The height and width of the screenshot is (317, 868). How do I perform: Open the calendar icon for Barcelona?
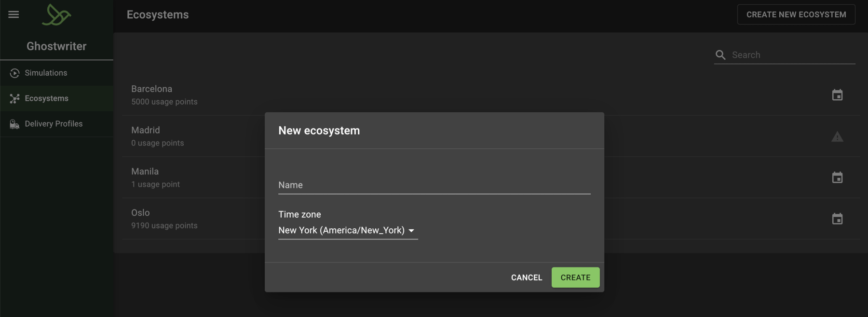coord(838,95)
